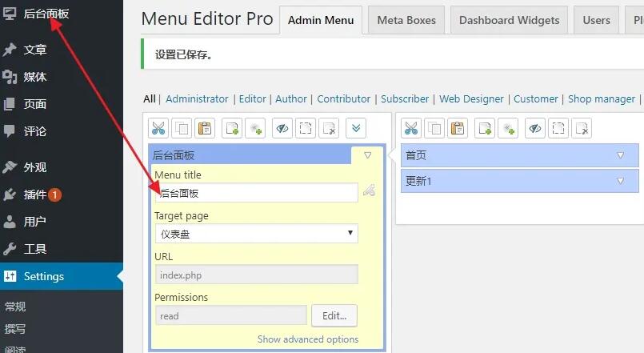This screenshot has width=644, height=353.
Task: Click the Permissions field showing read
Action: 231,315
